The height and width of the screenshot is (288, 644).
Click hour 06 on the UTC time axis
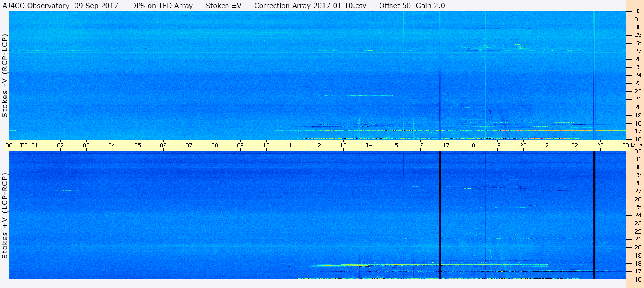click(163, 145)
